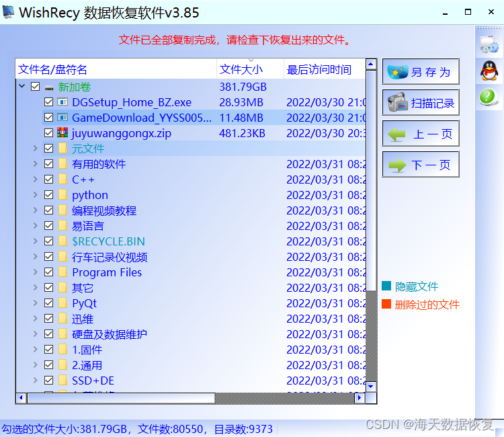Toggle the 元文件 folder checkbox
Viewport: 504px width, 437px height.
48,149
